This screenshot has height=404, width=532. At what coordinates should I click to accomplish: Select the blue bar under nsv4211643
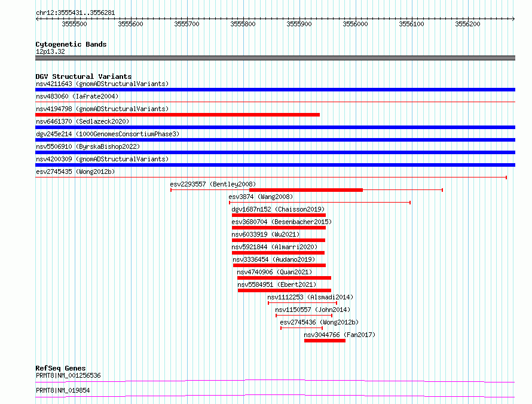coord(275,90)
